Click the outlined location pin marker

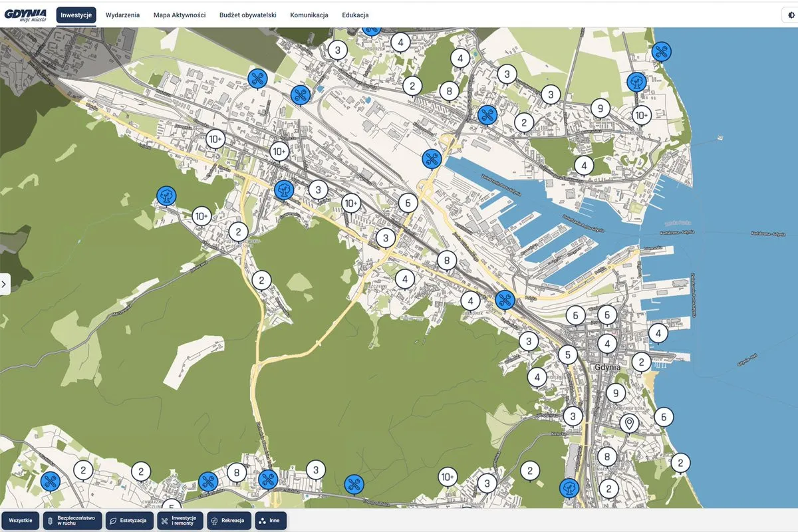point(628,422)
